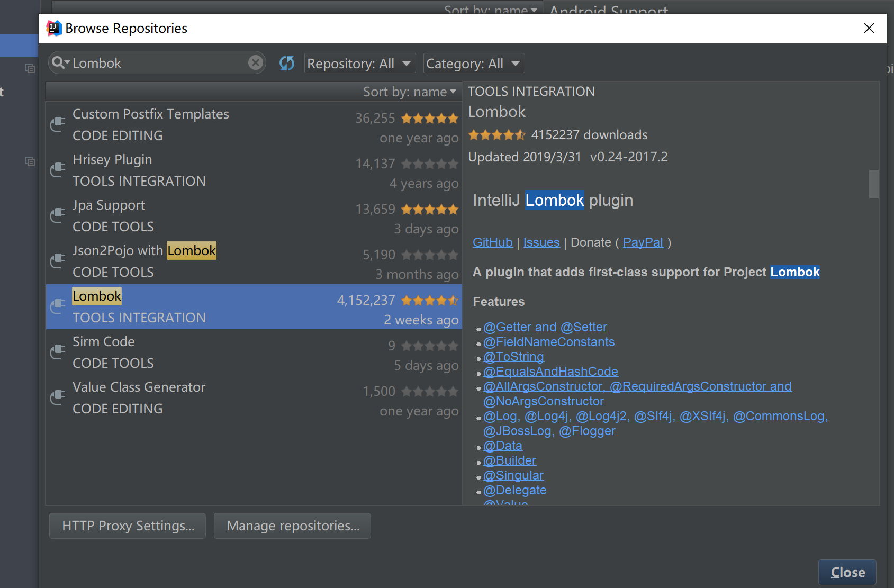894x588 pixels.
Task: Select Json2Pojo with Lombok plugin row
Action: [x=254, y=261]
